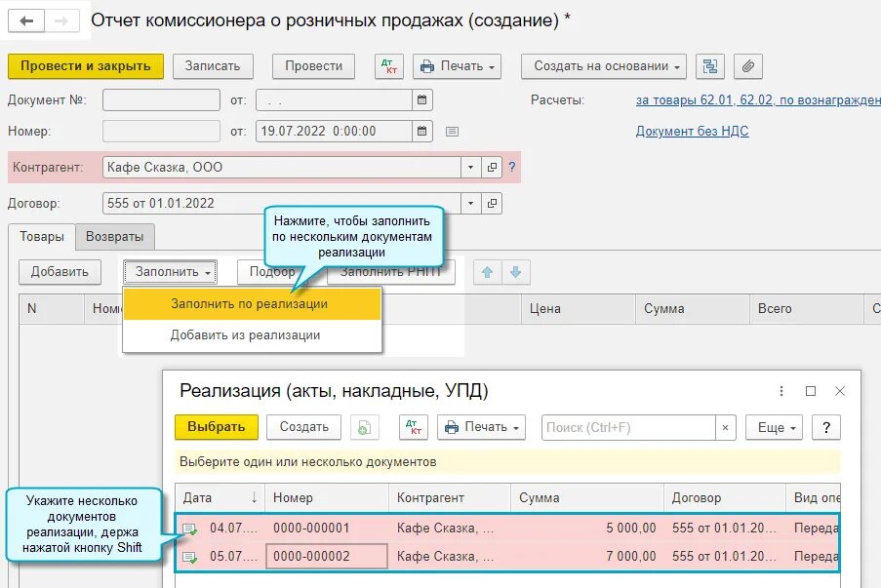Open Договор 555 card icon

click(492, 203)
